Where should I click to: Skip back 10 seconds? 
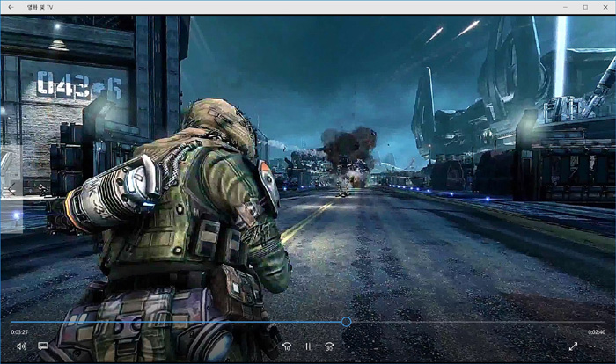coord(287,346)
